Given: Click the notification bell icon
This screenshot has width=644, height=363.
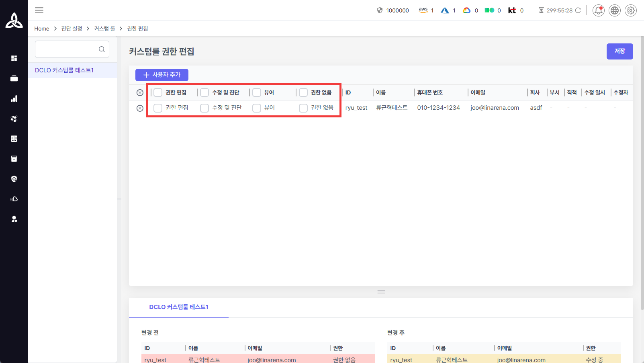Looking at the screenshot, I should pyautogui.click(x=598, y=10).
